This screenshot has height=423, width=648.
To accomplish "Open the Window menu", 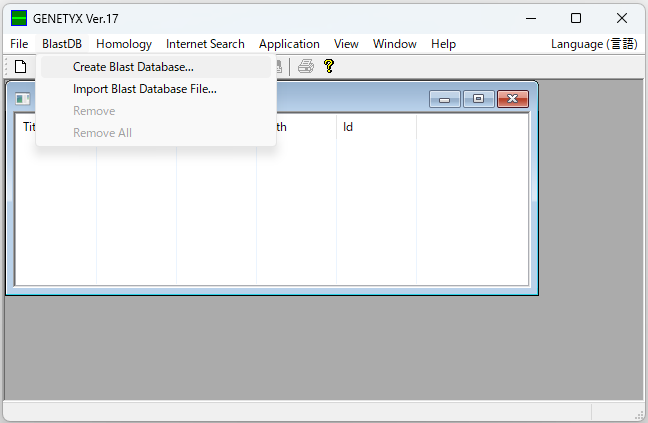I will tap(394, 44).
